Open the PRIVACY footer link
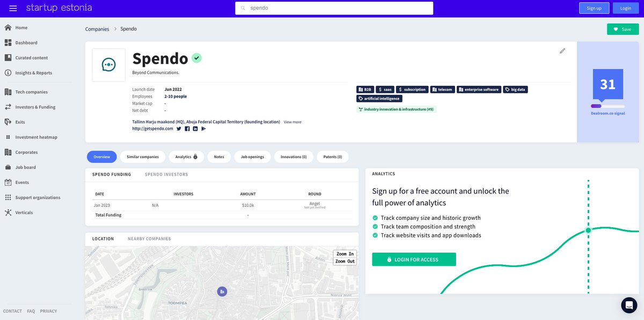Viewport: 644px width, 320px height. tap(48, 311)
